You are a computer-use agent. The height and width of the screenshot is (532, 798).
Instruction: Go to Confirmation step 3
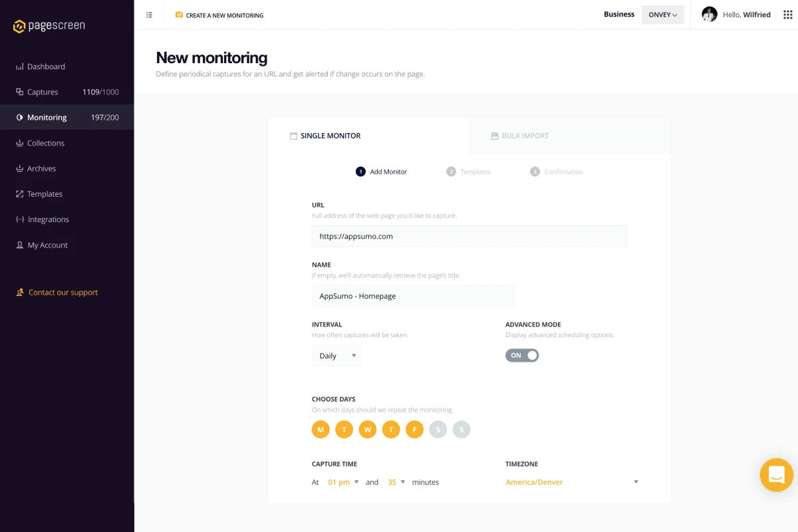(557, 172)
